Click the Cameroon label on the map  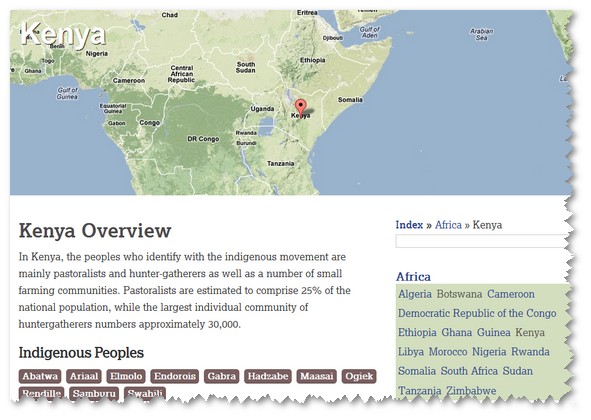pyautogui.click(x=129, y=80)
